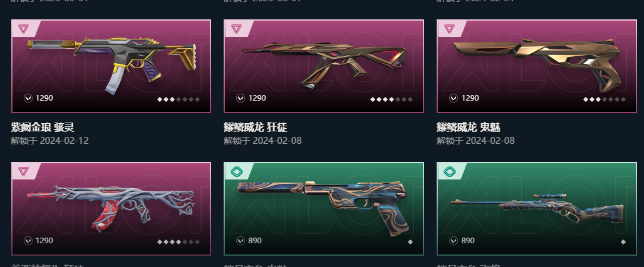Select the grey-branch and red rifle skin image
The width and height of the screenshot is (644, 267).
[x=111, y=208]
